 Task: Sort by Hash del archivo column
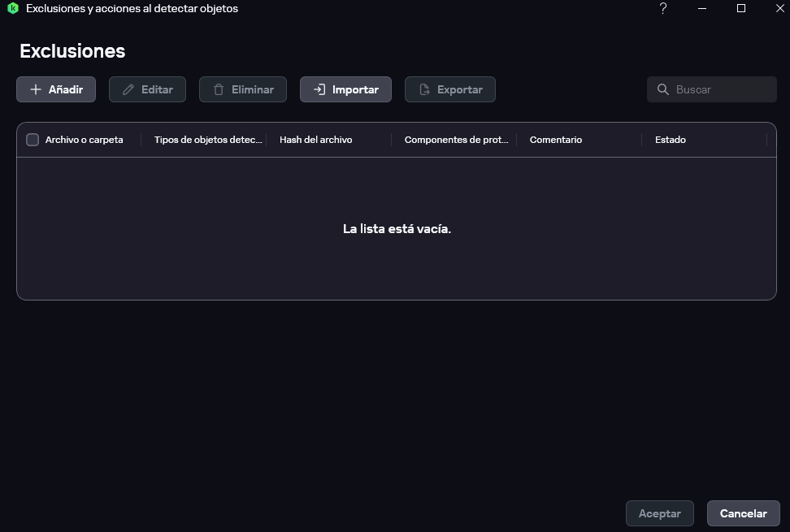click(315, 140)
